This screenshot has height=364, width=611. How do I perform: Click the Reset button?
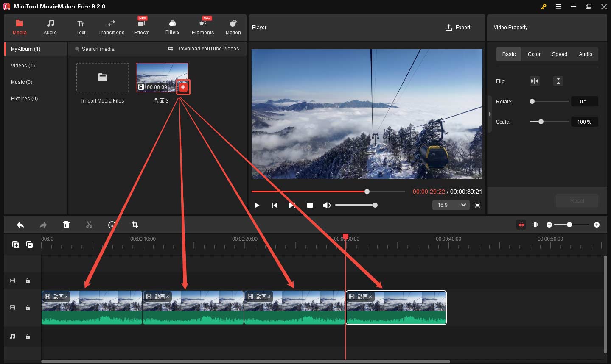[x=577, y=200]
